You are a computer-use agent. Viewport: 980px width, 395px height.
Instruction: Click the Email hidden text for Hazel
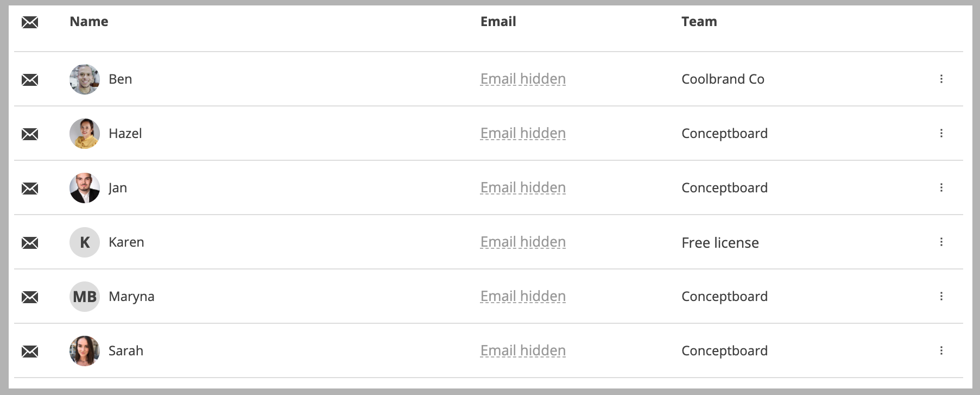(523, 134)
